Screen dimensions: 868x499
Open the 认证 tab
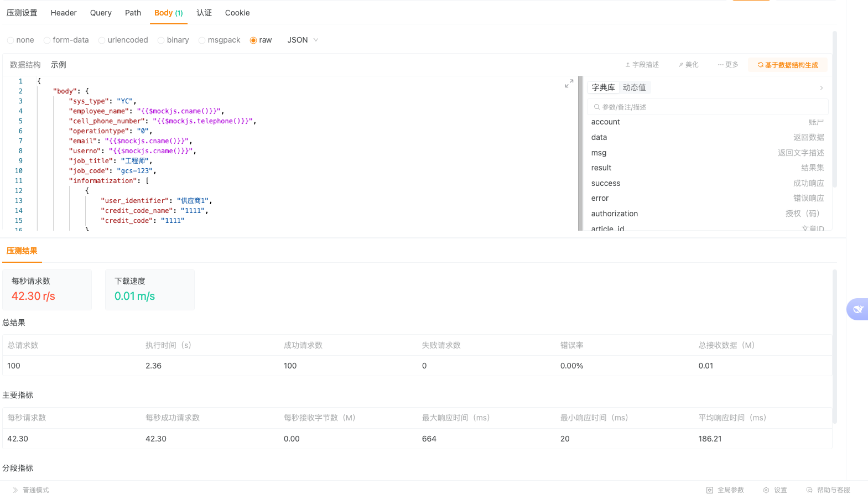pyautogui.click(x=204, y=13)
